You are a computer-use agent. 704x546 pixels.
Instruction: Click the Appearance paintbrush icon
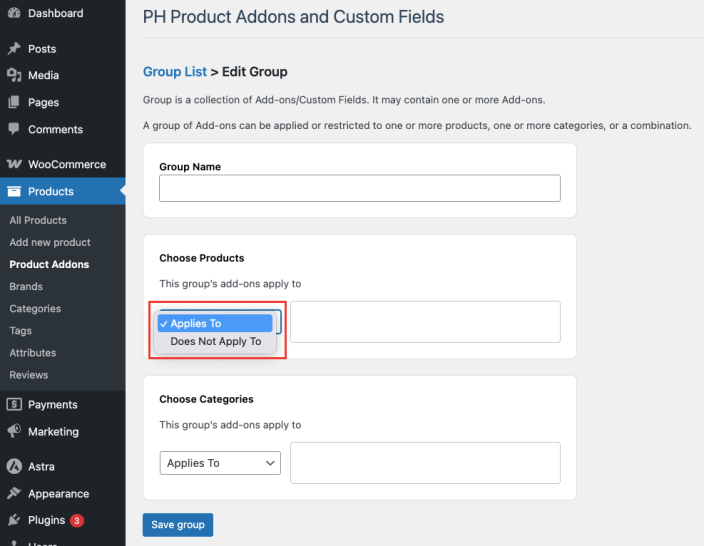tap(14, 494)
